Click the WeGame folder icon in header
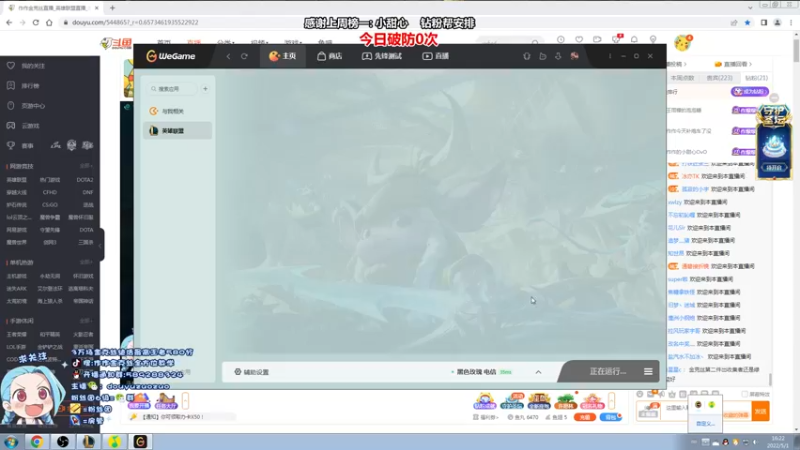800x450 pixels. pyautogui.click(x=542, y=56)
